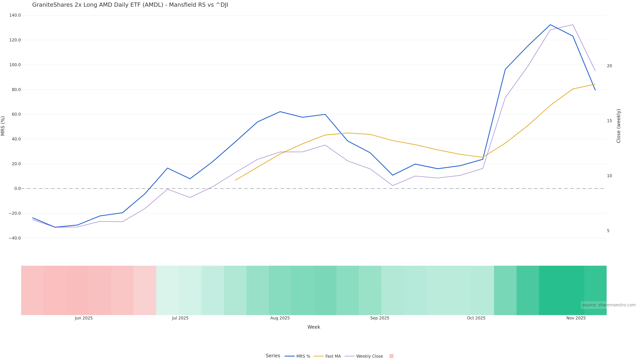Toggle the MRS % series in legend

[x=298, y=356]
